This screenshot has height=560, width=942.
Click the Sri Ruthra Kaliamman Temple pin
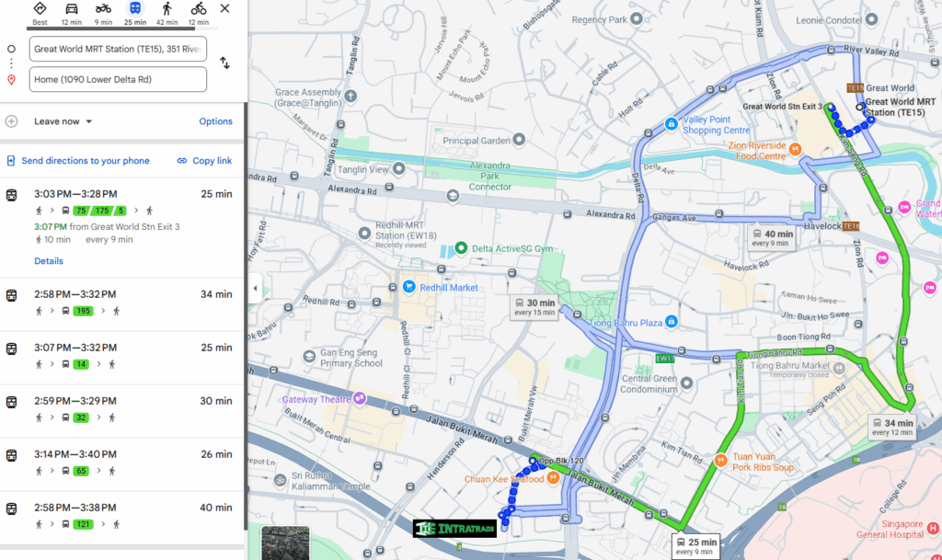(x=280, y=480)
